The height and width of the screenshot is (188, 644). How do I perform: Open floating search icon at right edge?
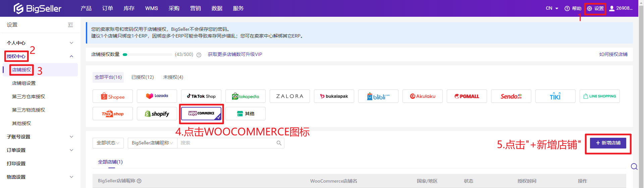click(634, 167)
